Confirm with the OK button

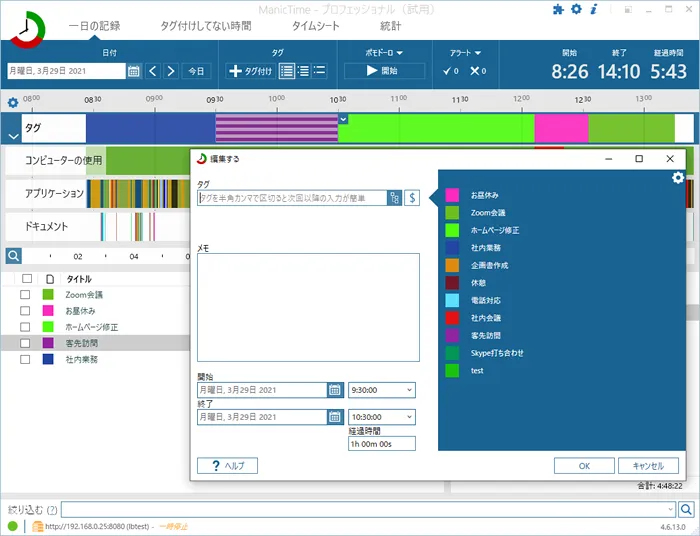[584, 465]
